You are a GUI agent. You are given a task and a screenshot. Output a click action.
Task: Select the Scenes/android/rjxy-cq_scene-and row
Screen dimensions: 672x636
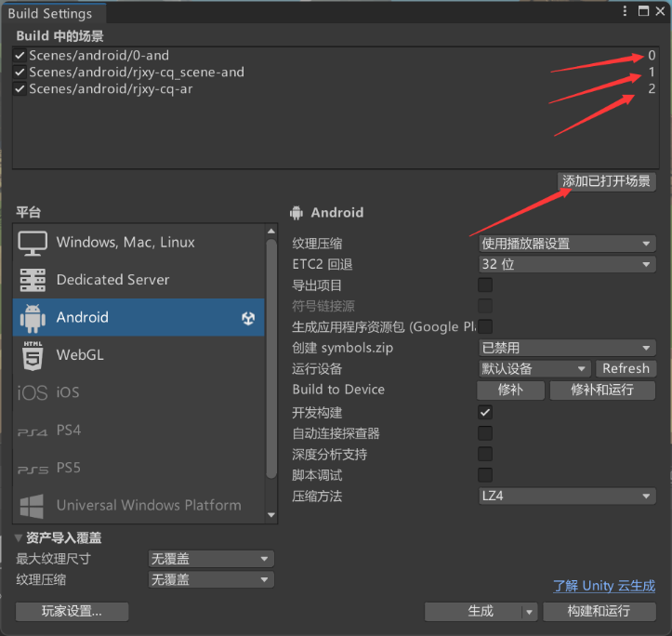[336, 72]
